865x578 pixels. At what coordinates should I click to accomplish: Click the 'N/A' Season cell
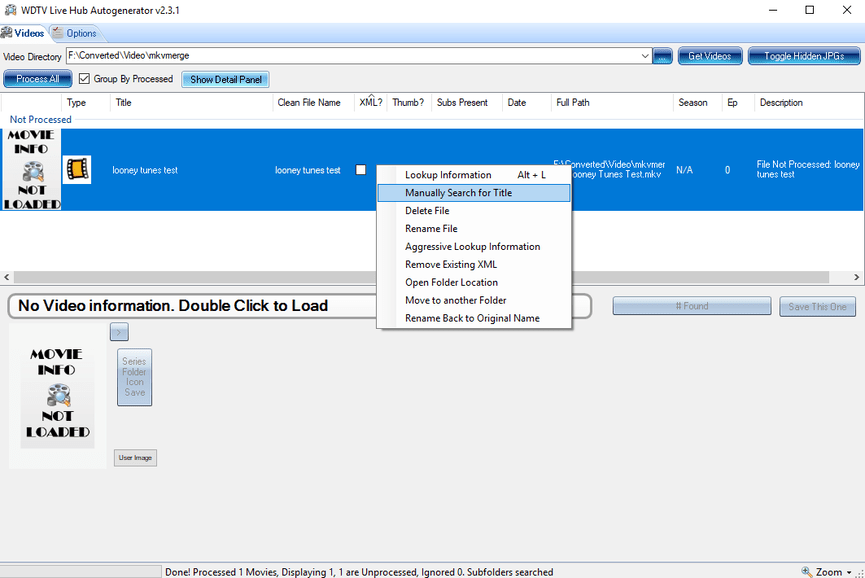click(685, 170)
